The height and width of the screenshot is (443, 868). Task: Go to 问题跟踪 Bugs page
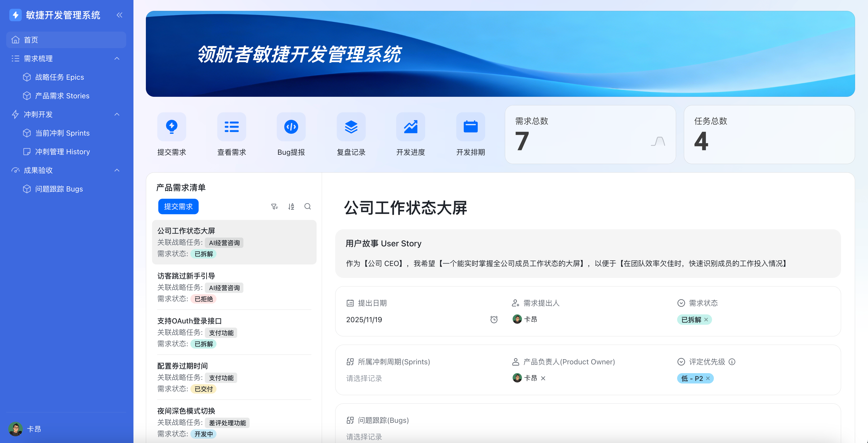click(59, 189)
